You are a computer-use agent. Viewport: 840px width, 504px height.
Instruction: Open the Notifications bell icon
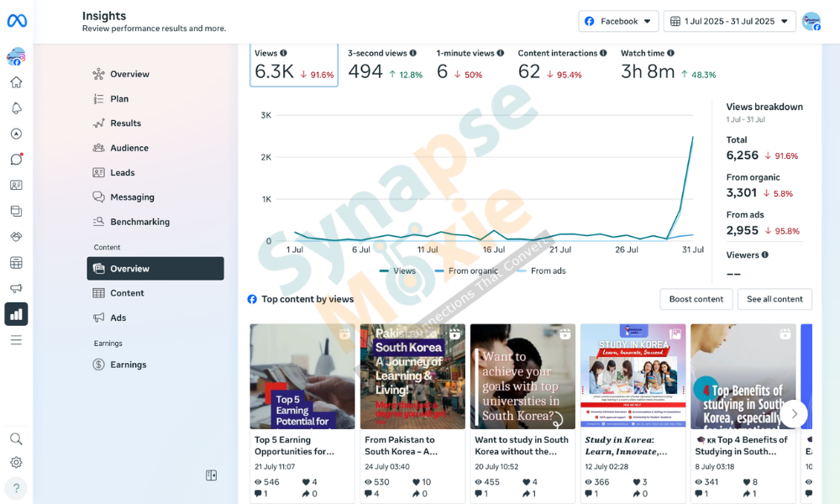16,108
